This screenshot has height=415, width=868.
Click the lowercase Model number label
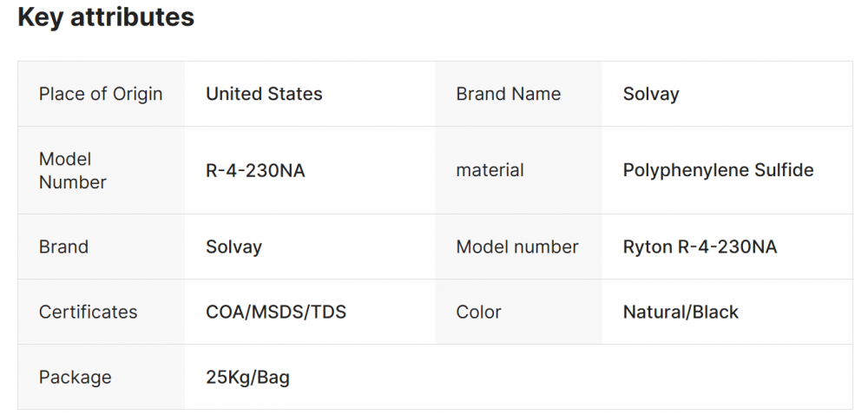click(516, 247)
